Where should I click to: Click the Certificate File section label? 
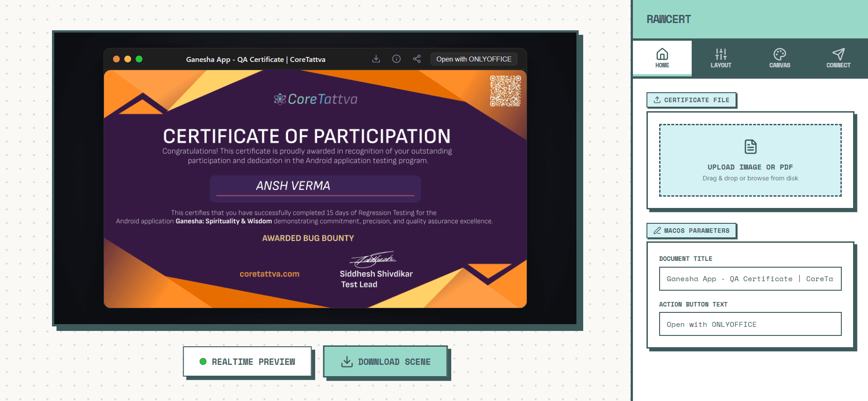[x=691, y=100]
